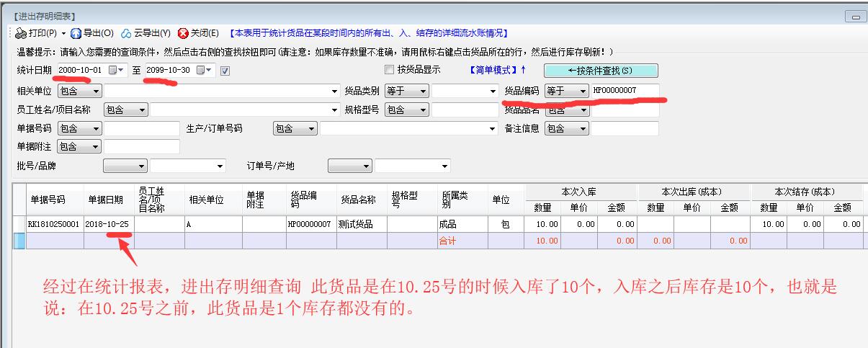The width and height of the screenshot is (868, 348).
Task: Open end date calendar picker icon
Action: [201, 71]
